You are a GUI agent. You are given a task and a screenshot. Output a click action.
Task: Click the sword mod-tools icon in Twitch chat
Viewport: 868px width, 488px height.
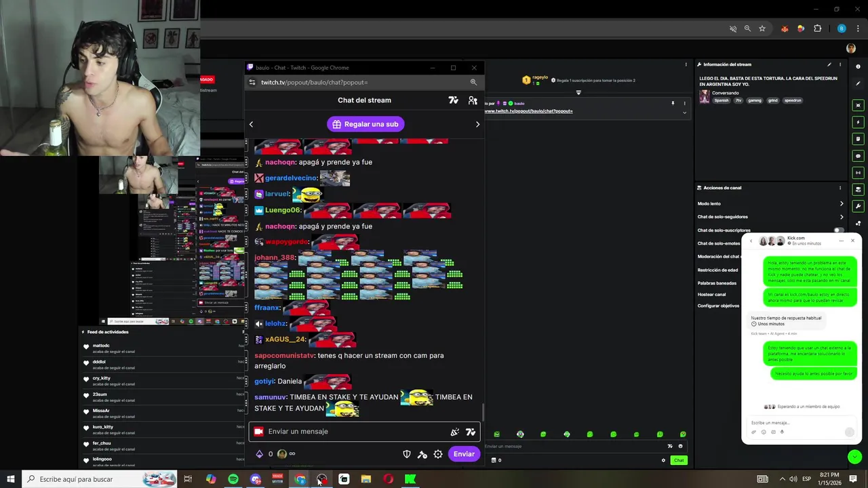(422, 454)
